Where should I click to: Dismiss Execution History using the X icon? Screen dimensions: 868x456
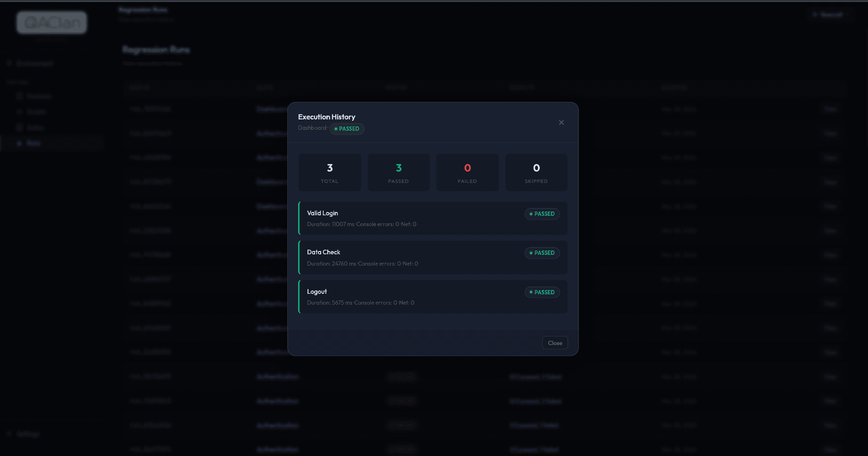(561, 122)
